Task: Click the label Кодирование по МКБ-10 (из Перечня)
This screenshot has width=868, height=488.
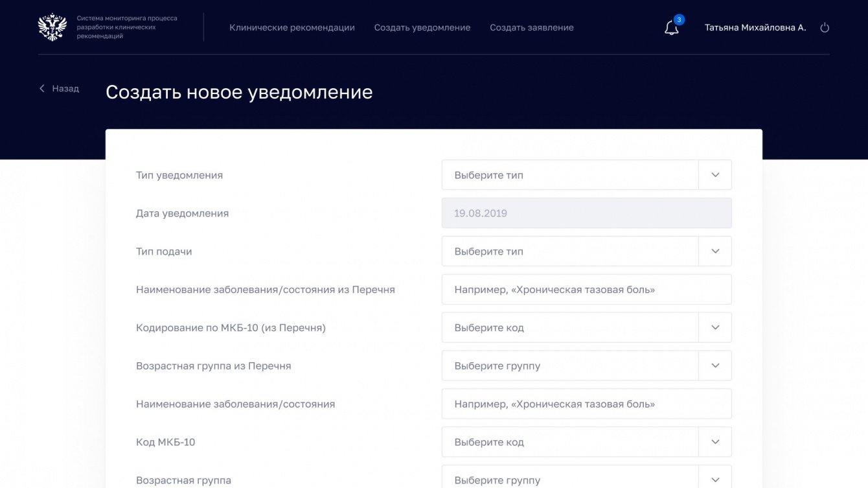Action: click(x=231, y=328)
